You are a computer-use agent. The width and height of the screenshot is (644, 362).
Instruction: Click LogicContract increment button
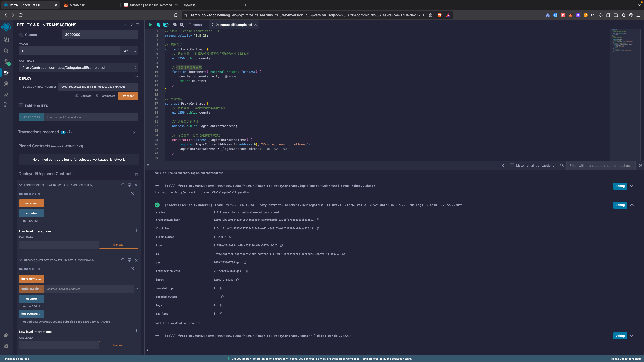(x=32, y=203)
